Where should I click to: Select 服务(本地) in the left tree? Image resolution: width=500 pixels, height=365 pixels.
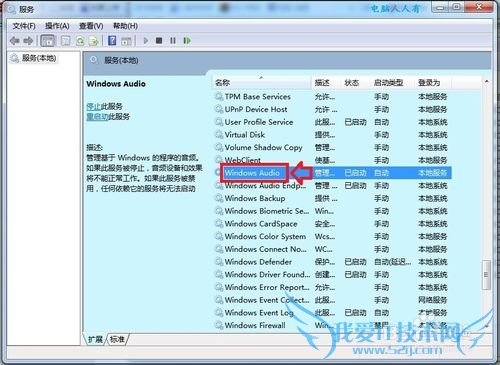[33, 58]
